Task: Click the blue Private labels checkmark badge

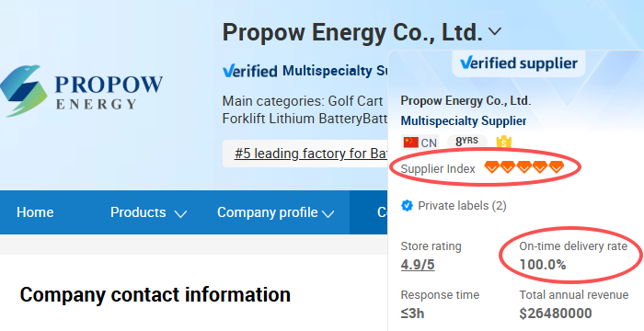Action: [407, 205]
